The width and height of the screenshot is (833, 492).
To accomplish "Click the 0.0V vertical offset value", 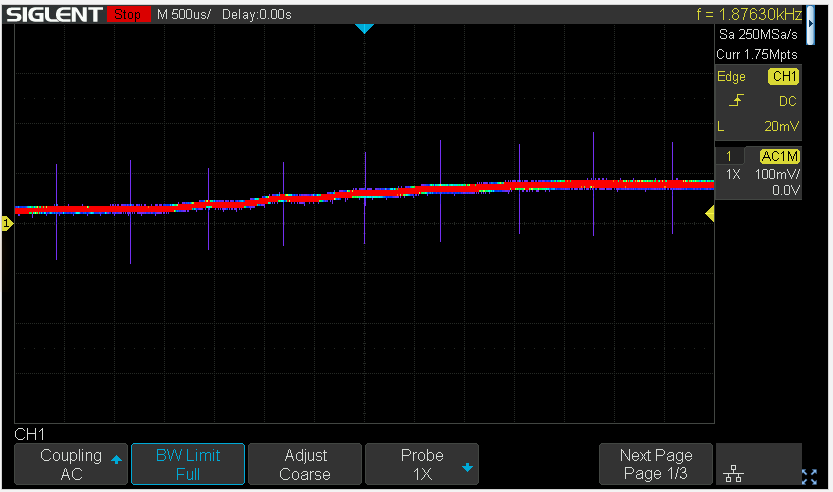I will [x=786, y=190].
